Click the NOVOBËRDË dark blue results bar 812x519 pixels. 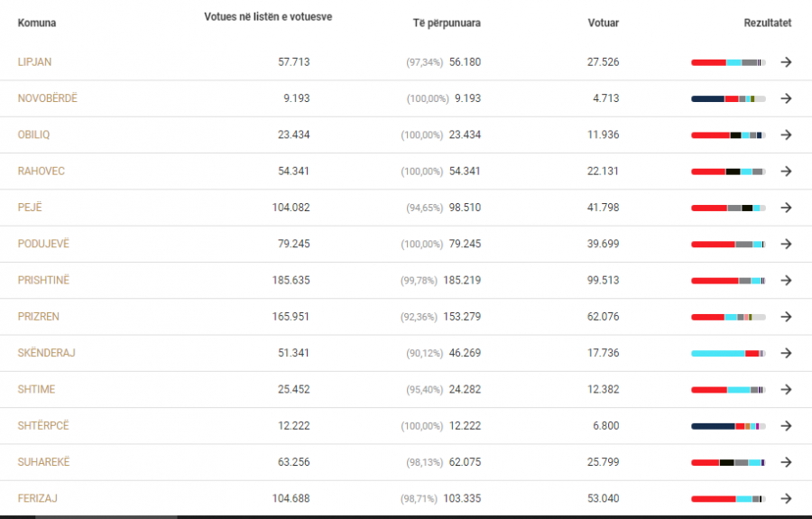click(x=708, y=99)
